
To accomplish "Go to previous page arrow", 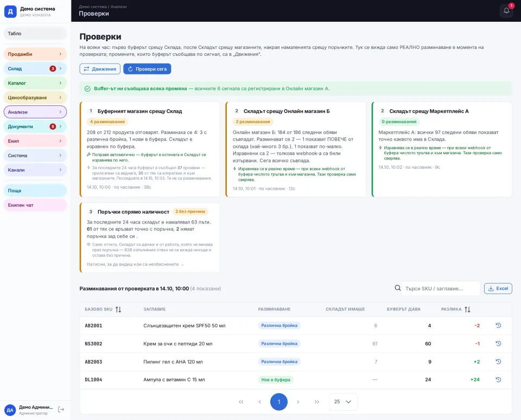I will (260, 402).
